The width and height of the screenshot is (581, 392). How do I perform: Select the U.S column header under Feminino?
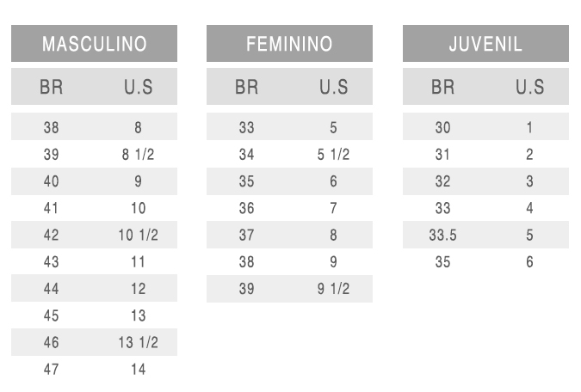(x=333, y=87)
